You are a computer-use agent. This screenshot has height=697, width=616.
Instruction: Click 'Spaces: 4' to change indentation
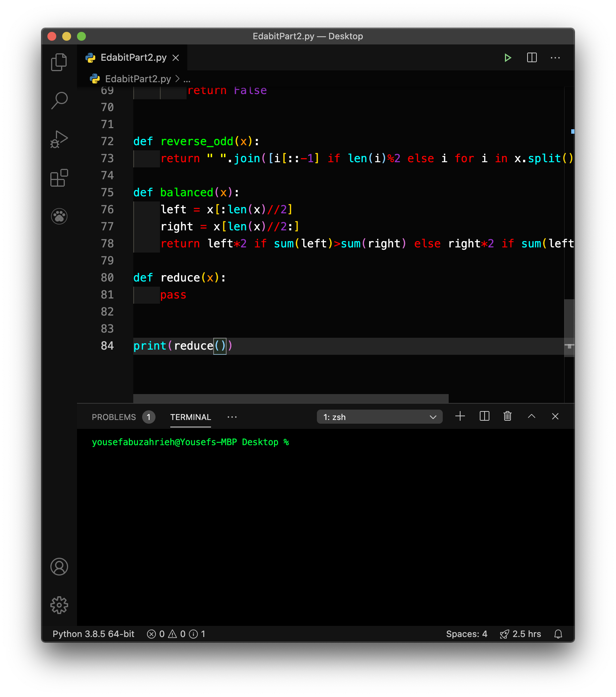point(467,634)
